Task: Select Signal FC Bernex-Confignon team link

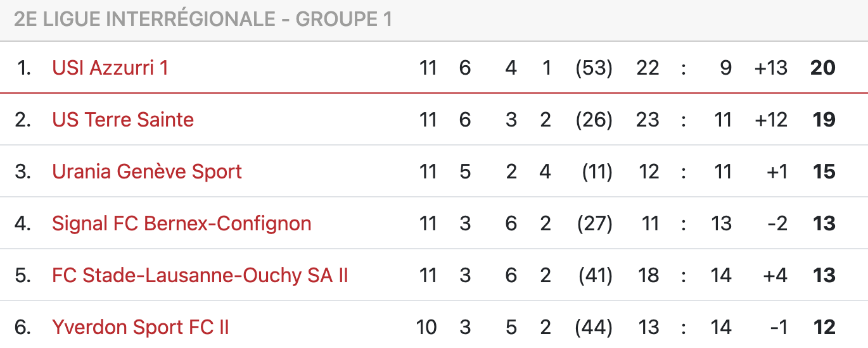Action: (182, 223)
